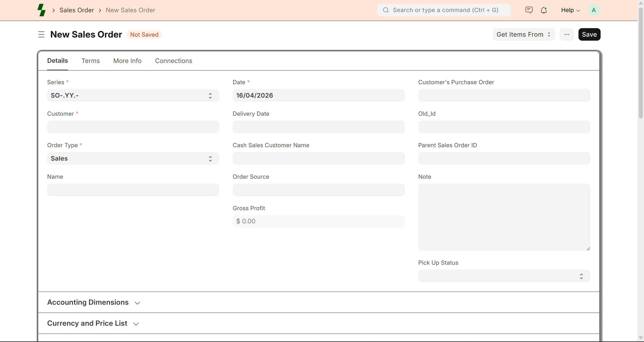Click the search magnifier icon

click(386, 10)
